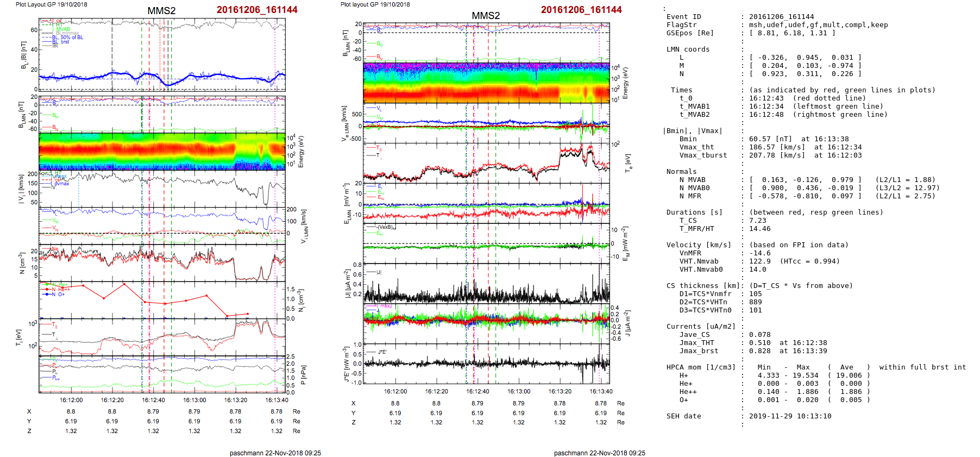
Task: Click the MMS2 title above the left plot
Action: 161,11
